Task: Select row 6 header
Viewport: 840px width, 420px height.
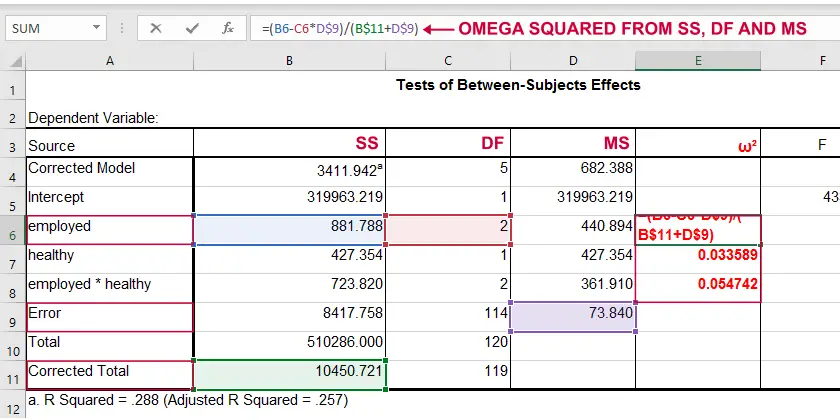Action: coord(13,230)
